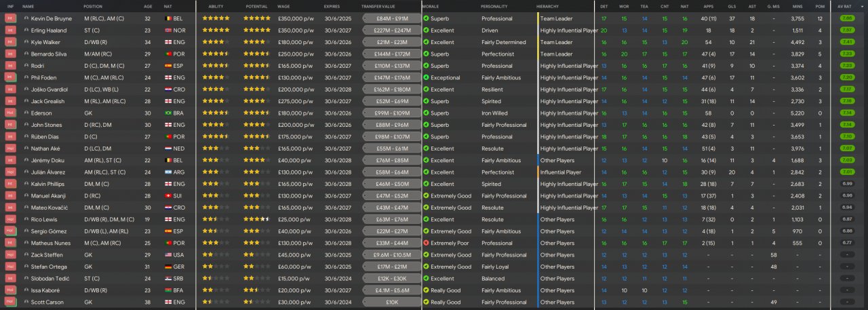Click the person icon beside Joško Gvardiol
868x310 pixels.
coord(26,90)
